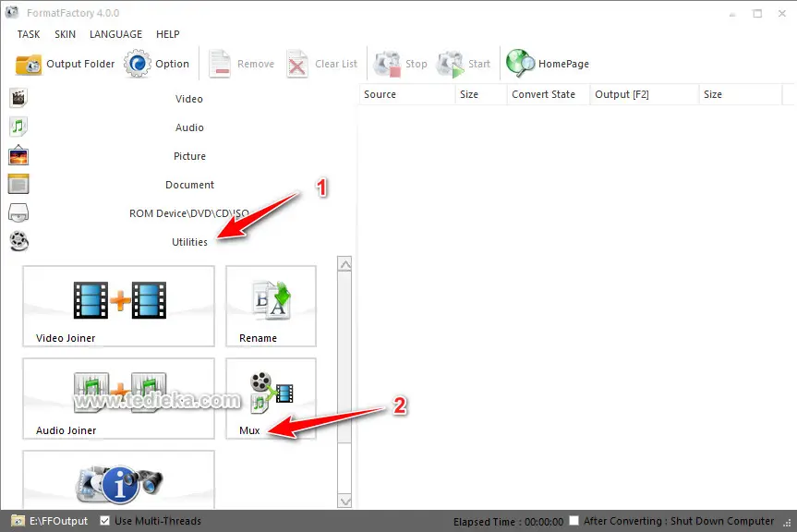The width and height of the screenshot is (797, 532).
Task: Select the ROM Device disc drive icon
Action: click(18, 213)
